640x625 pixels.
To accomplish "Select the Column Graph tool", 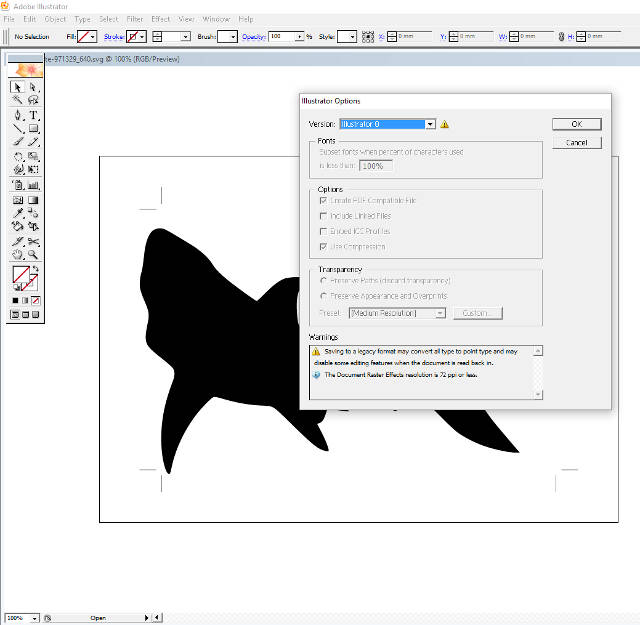I will 33,185.
